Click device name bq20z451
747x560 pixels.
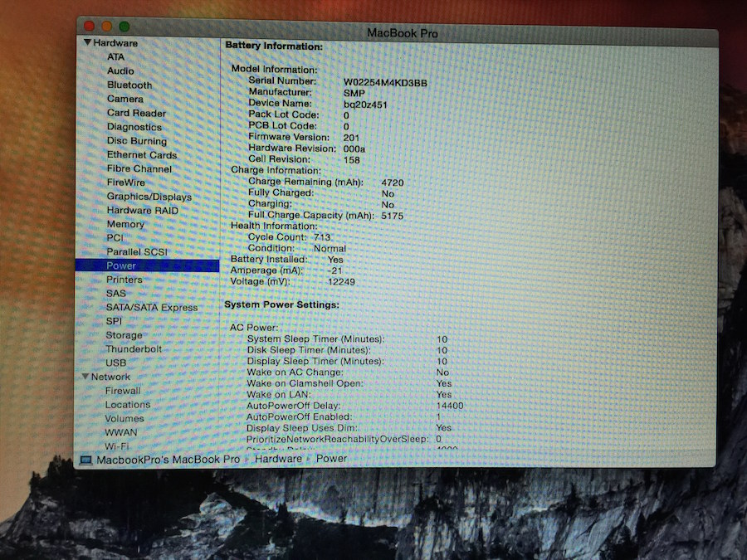(365, 105)
